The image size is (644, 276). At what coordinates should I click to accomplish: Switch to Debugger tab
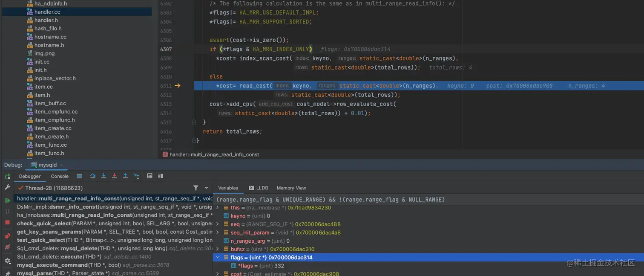tap(30, 176)
